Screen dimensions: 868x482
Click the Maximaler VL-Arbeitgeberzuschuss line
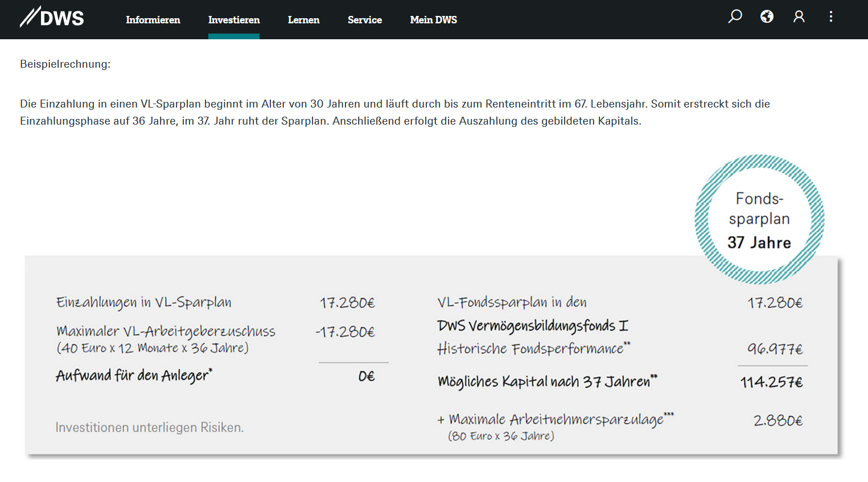pos(166,332)
